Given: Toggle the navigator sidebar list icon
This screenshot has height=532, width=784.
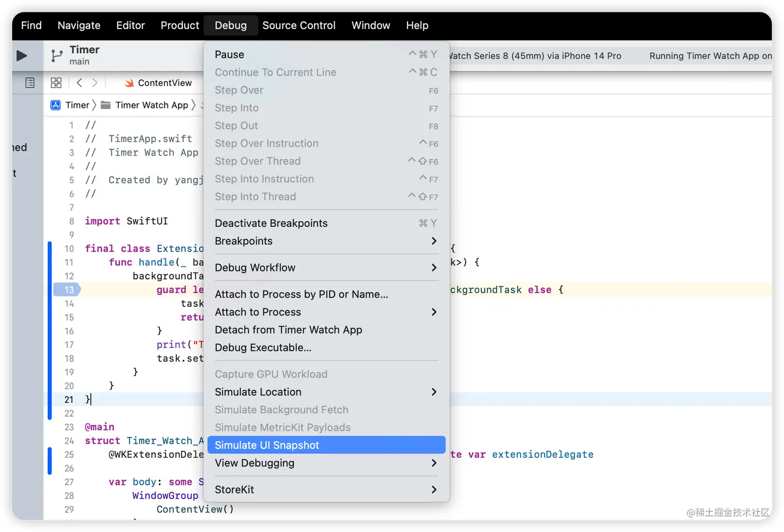Looking at the screenshot, I should tap(30, 83).
